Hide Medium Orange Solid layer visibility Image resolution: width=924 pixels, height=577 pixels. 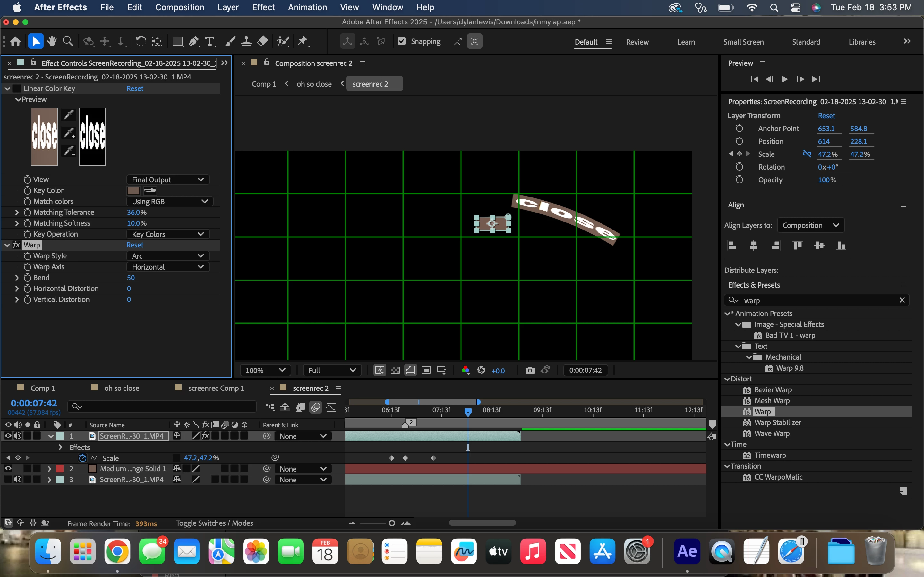click(x=8, y=468)
